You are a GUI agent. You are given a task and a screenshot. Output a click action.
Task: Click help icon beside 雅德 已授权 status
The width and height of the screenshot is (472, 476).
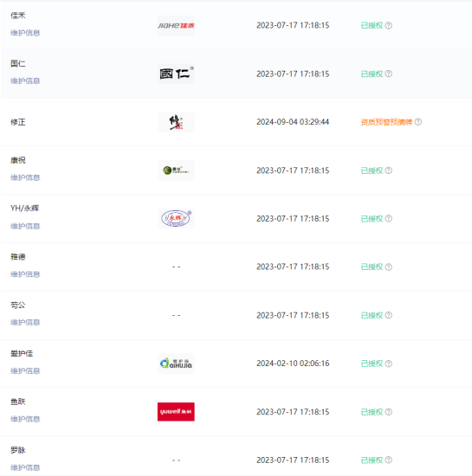tap(389, 267)
